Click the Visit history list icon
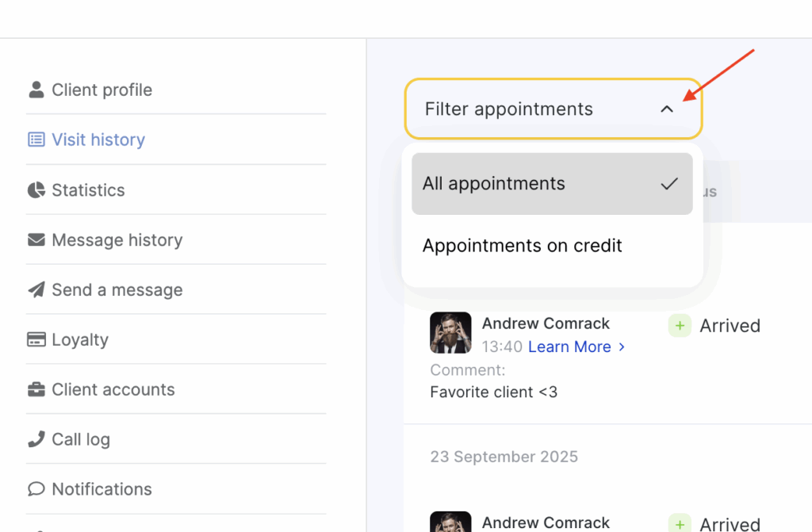Viewport: 812px width, 532px height. 36,140
